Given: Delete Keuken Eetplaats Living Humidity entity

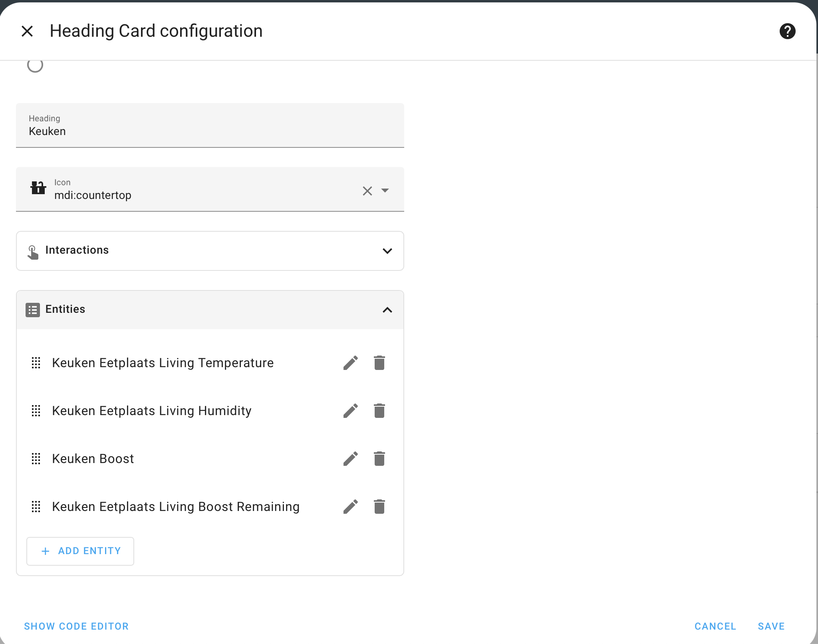Looking at the screenshot, I should 379,411.
